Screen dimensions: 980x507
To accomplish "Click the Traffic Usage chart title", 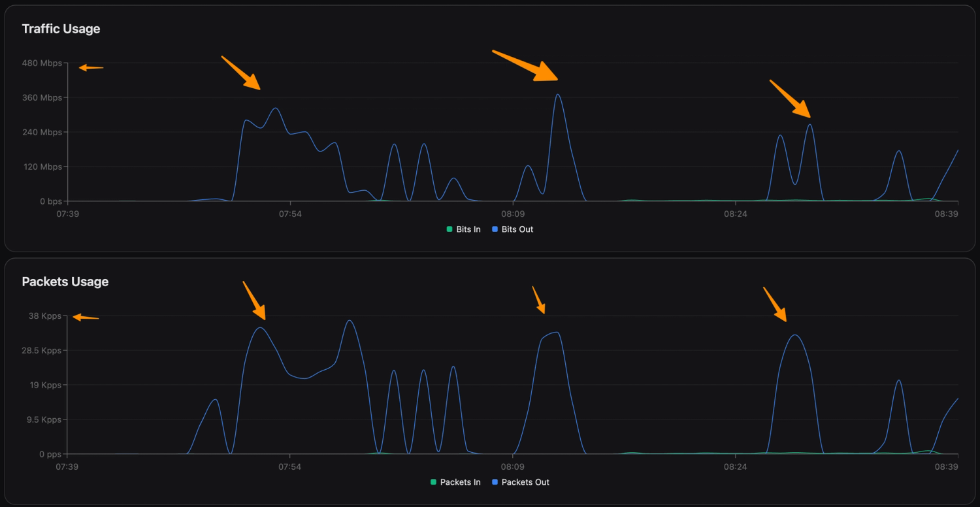I will point(61,29).
